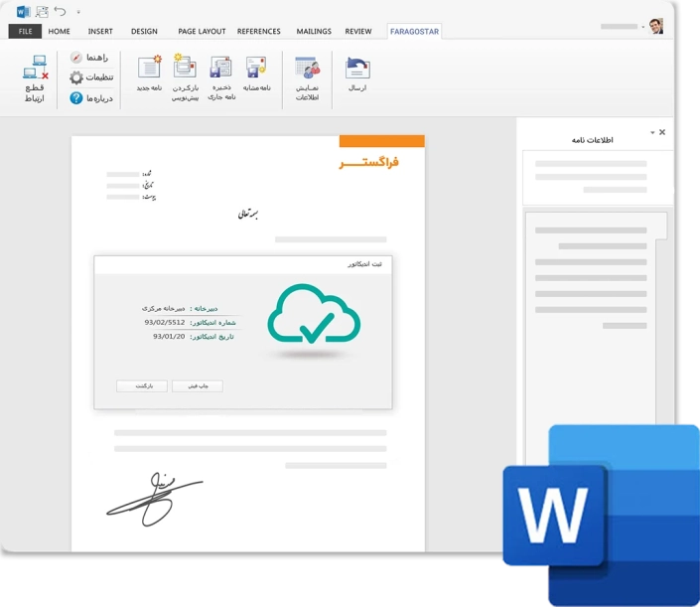The image size is (700, 607).
Task: Click the اطلاعات نامه panel title
Action: 593,140
